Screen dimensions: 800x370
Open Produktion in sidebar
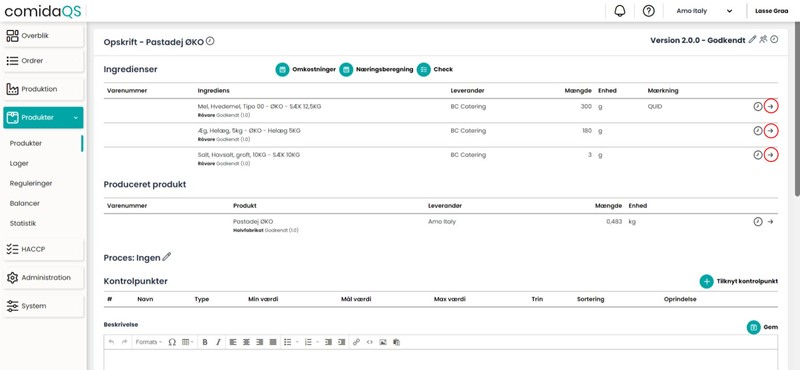[x=43, y=89]
